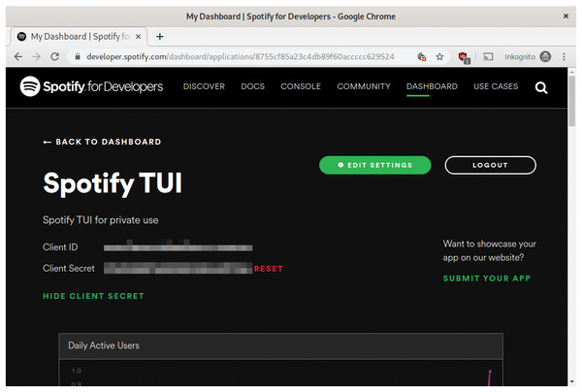Open the red shield extension icon
This screenshot has width=582, height=392.
(x=464, y=57)
